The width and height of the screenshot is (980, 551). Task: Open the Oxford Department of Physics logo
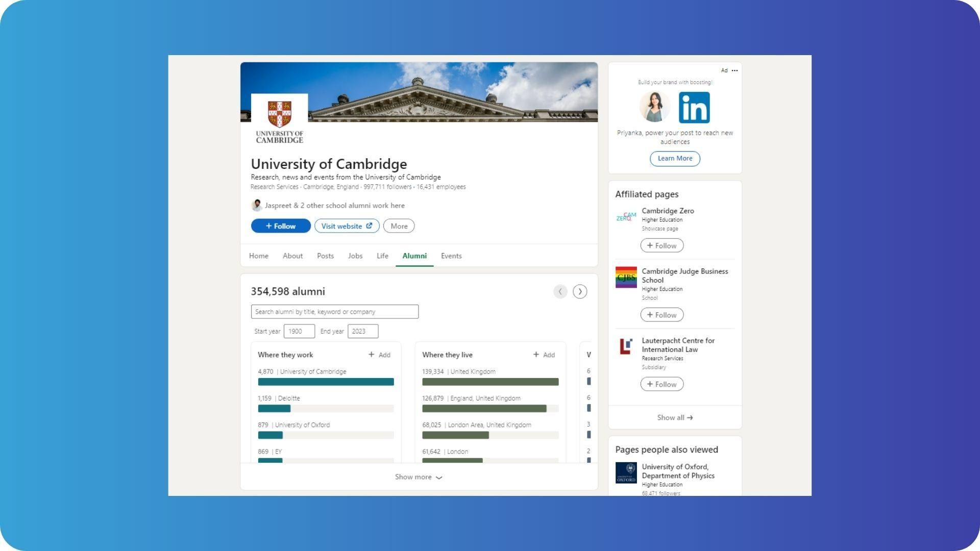[x=626, y=473]
